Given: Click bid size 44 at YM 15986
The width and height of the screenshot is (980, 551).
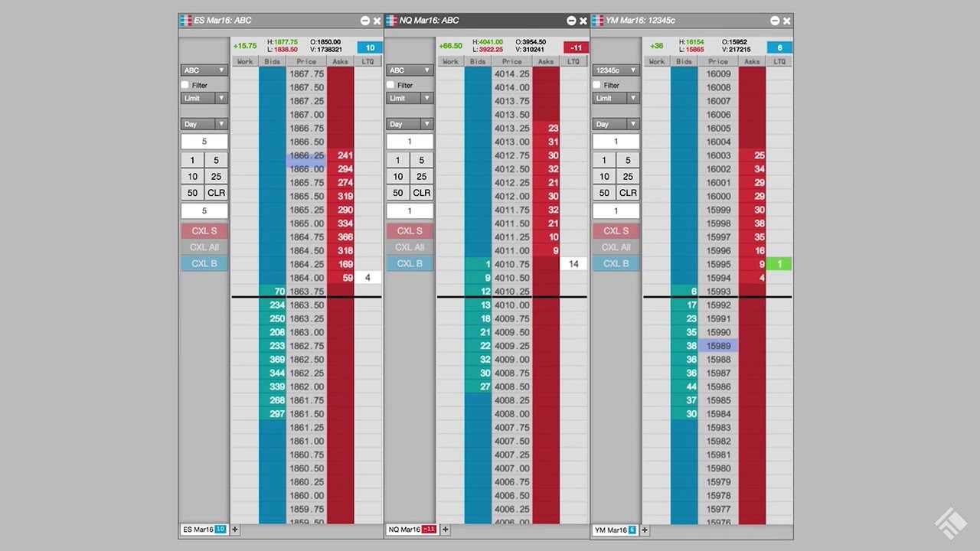Looking at the screenshot, I should click(x=684, y=386).
